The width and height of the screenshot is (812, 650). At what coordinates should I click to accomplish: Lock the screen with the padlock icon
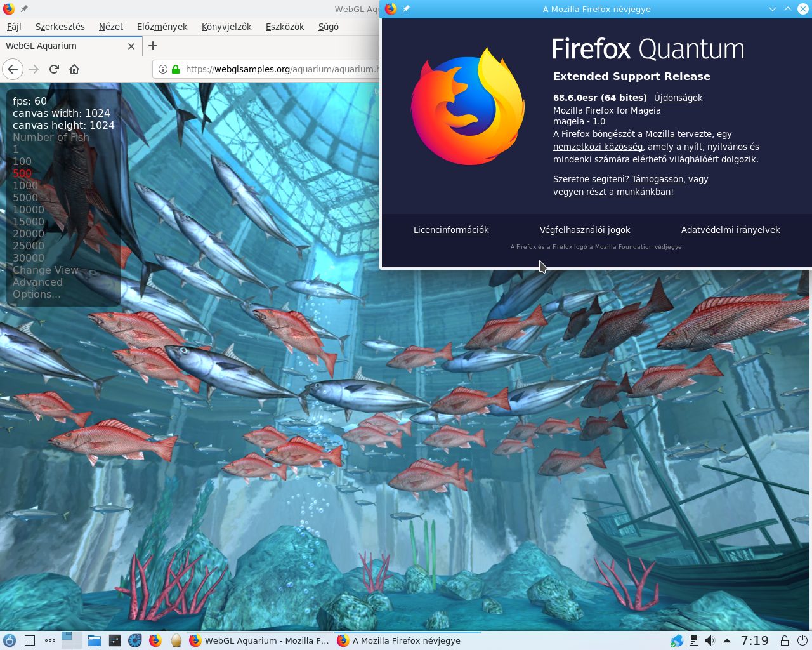785,640
